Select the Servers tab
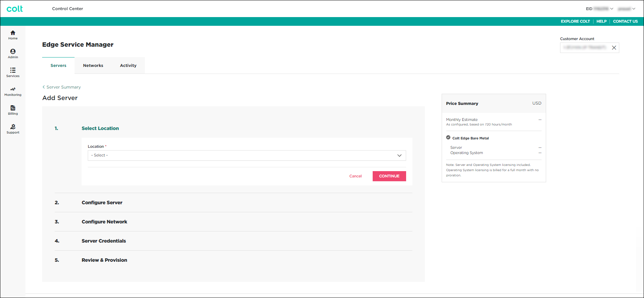 click(58, 66)
